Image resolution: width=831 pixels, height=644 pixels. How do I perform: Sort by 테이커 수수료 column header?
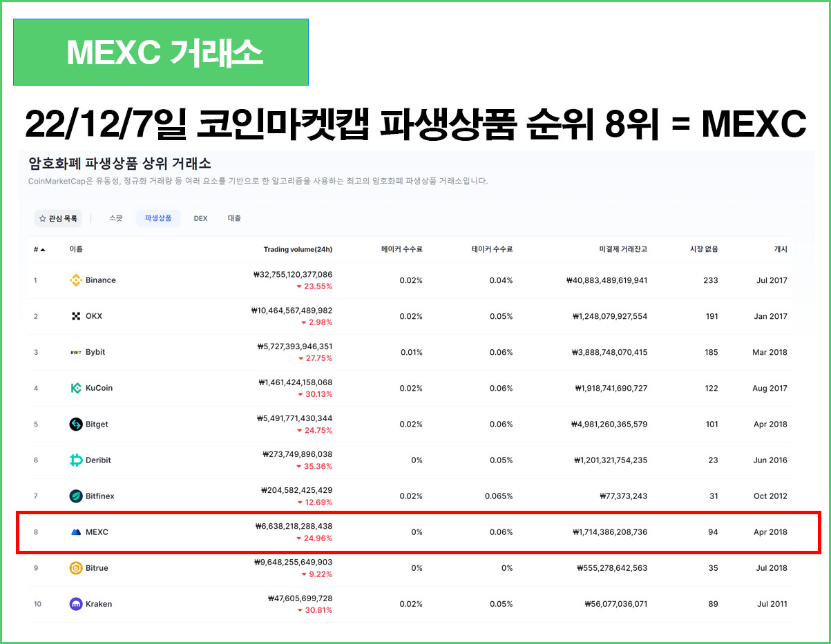click(492, 249)
